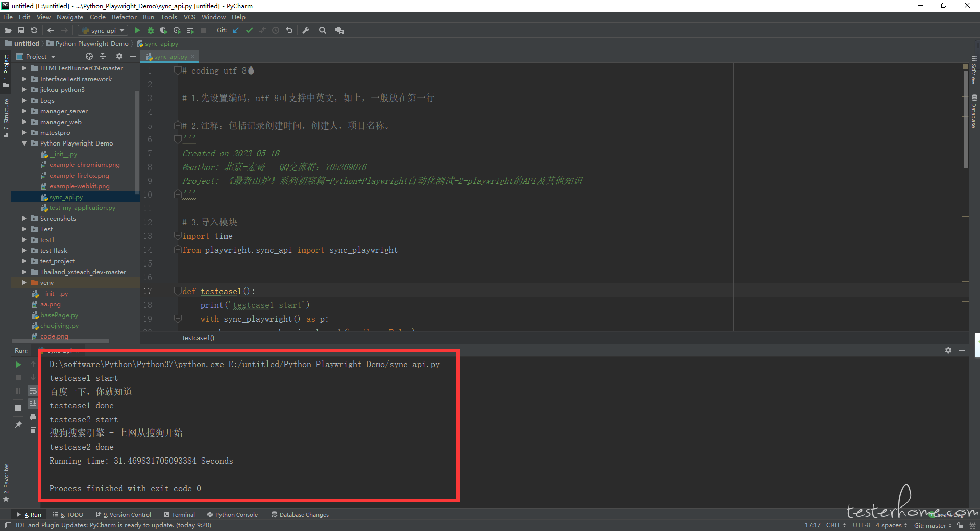Start debugging with the green bug icon
The height and width of the screenshot is (531, 980).
coord(151,31)
